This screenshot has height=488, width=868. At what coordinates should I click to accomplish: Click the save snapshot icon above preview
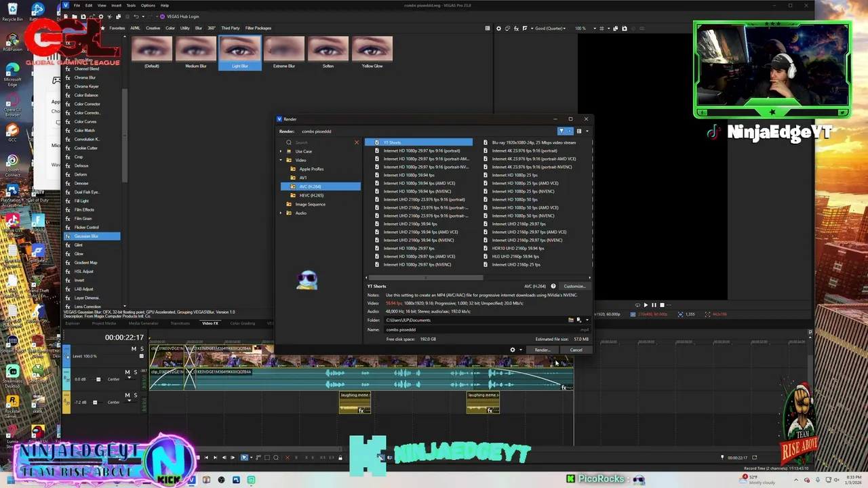(625, 28)
